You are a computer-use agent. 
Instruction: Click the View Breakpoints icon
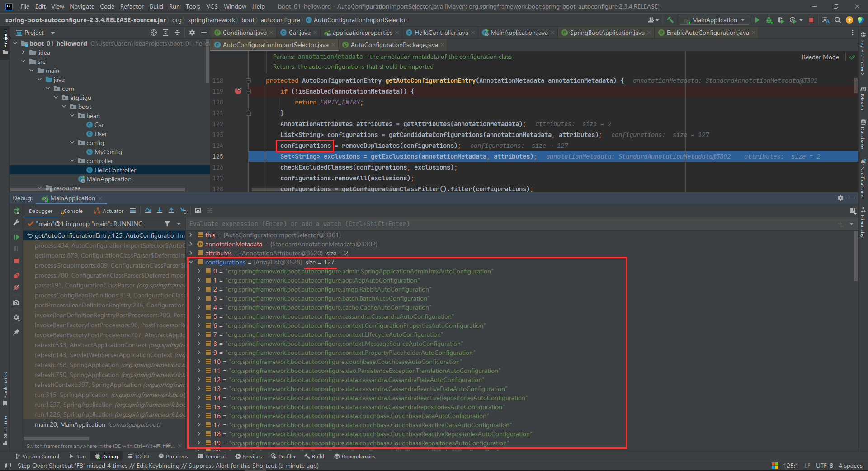(16, 275)
